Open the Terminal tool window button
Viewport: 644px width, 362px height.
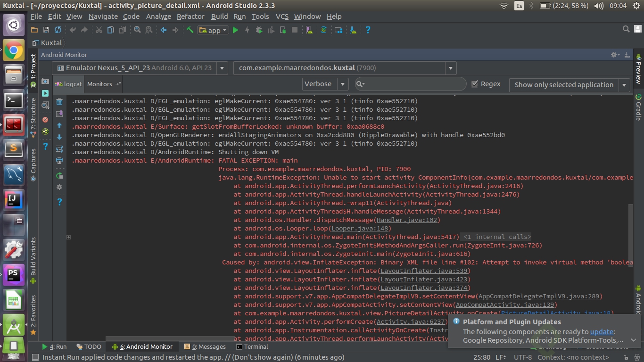click(x=252, y=346)
